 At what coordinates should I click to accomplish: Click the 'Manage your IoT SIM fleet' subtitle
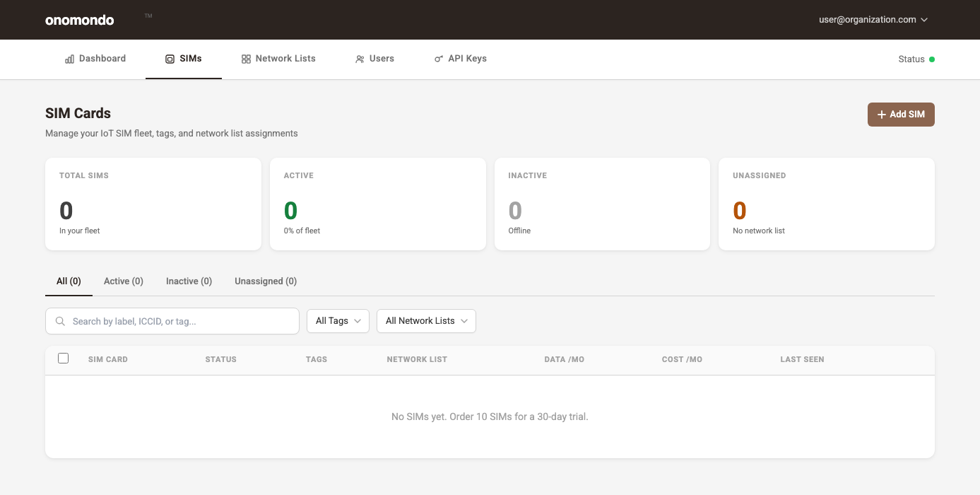172,133
